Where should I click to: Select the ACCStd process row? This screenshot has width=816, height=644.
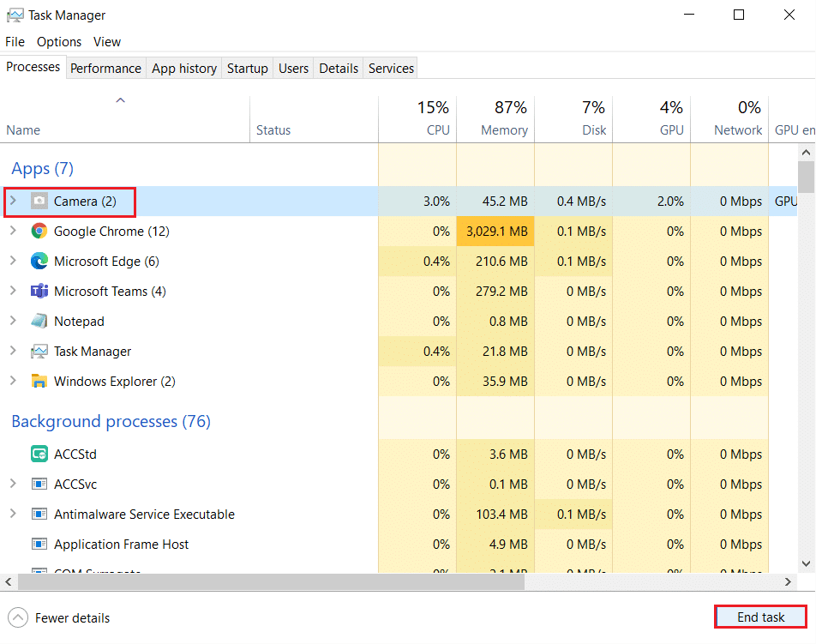click(399, 454)
